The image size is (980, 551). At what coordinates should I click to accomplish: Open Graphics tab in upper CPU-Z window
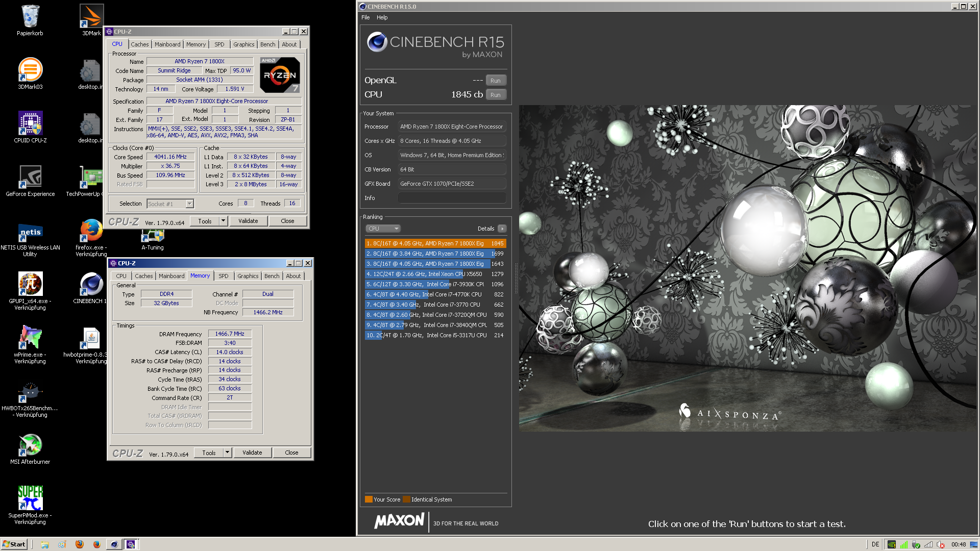(x=244, y=44)
